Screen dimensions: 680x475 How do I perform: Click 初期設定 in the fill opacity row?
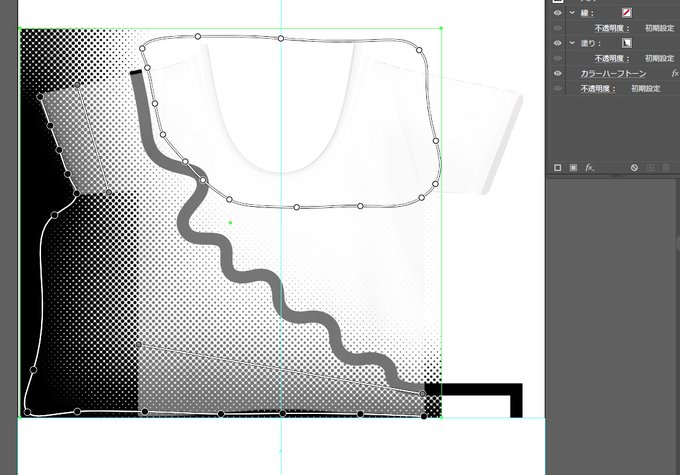[x=659, y=58]
